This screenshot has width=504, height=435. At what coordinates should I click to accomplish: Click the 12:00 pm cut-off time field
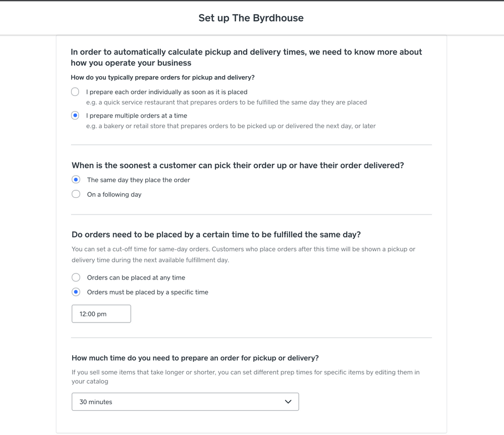pyautogui.click(x=101, y=314)
